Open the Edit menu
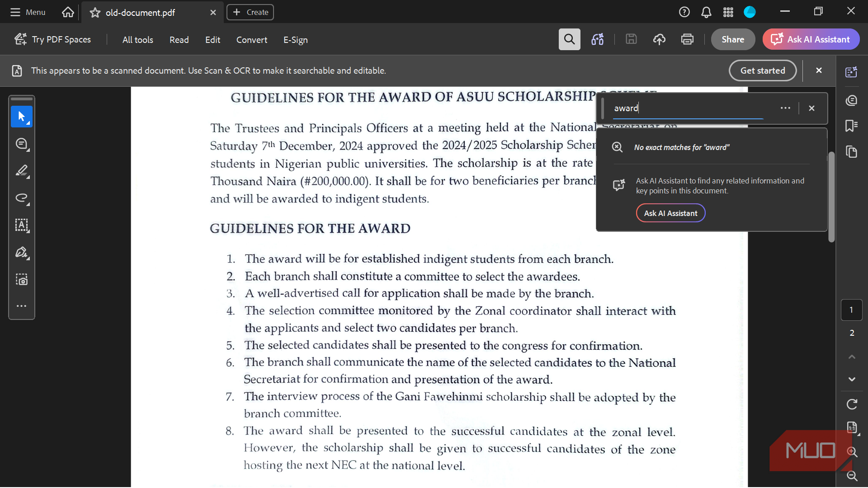 tap(212, 40)
